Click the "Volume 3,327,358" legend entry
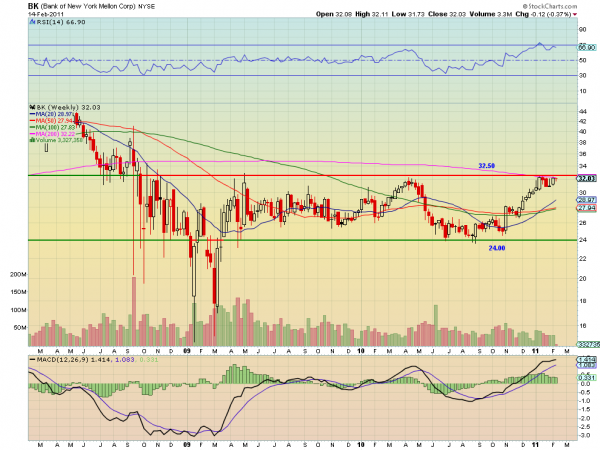 [59, 140]
